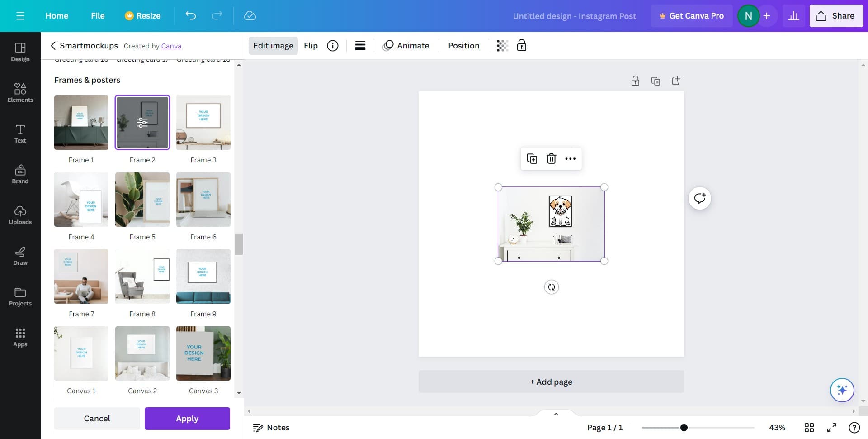Open the Position tab

coord(463,46)
